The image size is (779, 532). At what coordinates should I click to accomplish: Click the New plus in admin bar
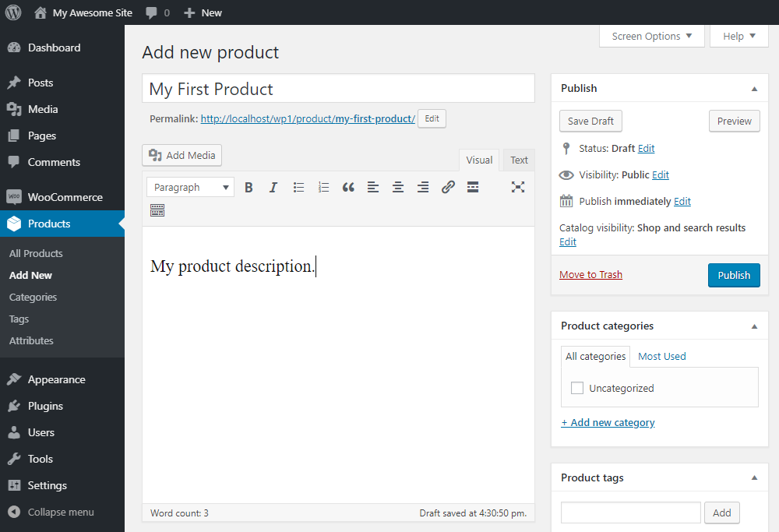189,13
